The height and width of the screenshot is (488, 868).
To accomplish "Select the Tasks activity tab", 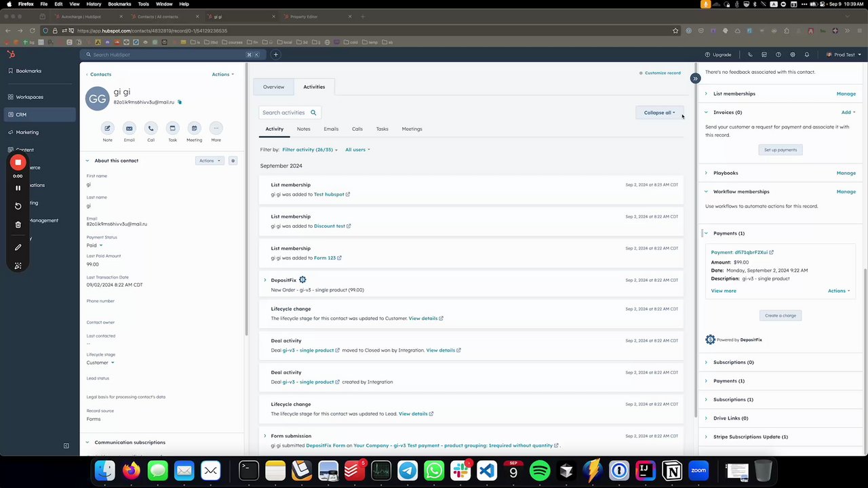I will [x=382, y=129].
